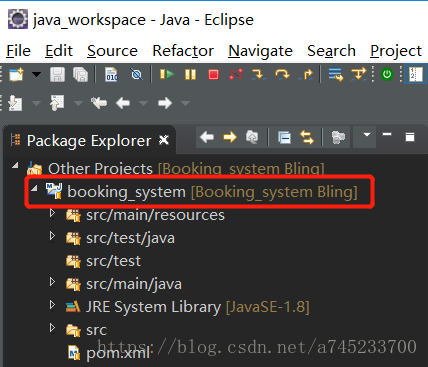Select the Package Explorer tab
428x367 pixels.
point(89,141)
